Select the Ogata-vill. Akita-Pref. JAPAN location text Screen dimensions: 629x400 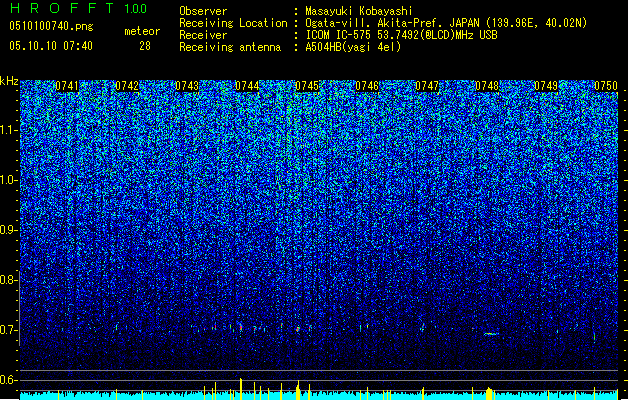coord(446,23)
